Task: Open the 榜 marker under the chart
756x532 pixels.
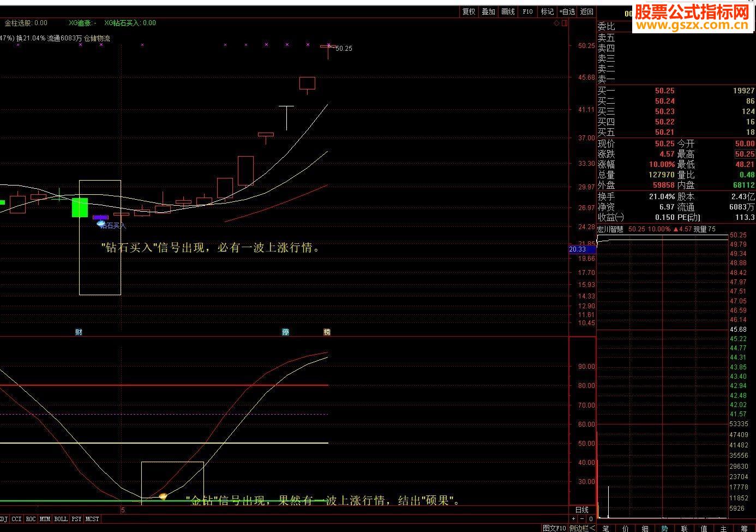Action: pyautogui.click(x=327, y=332)
